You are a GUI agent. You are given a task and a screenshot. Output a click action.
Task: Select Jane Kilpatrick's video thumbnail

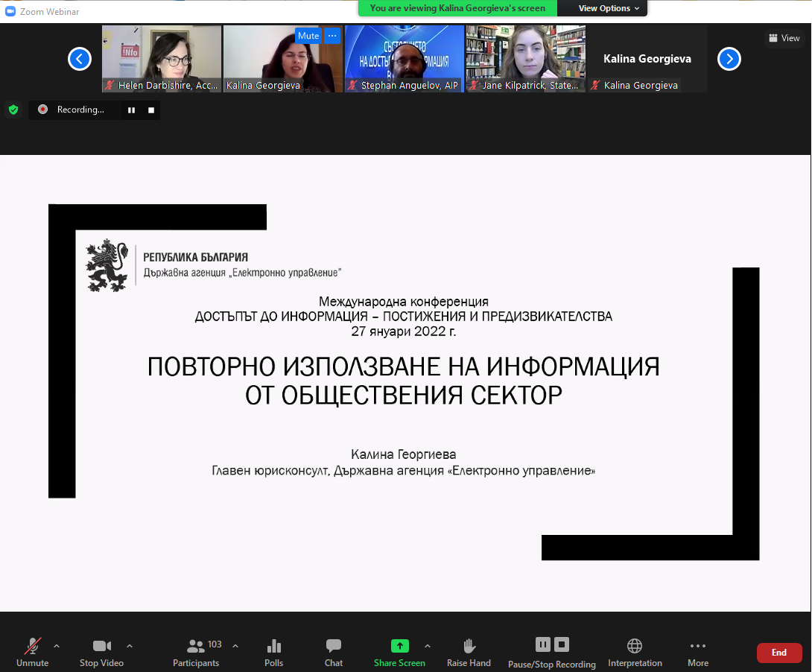click(x=526, y=58)
